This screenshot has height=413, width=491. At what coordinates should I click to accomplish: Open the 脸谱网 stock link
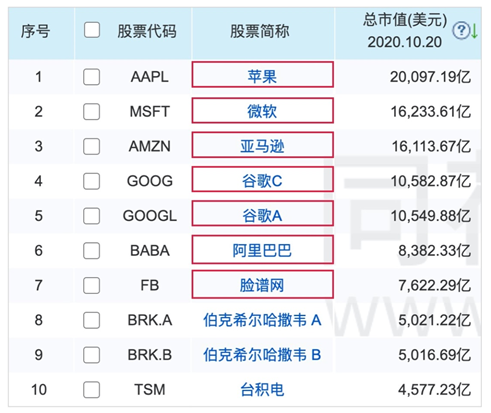(x=262, y=285)
